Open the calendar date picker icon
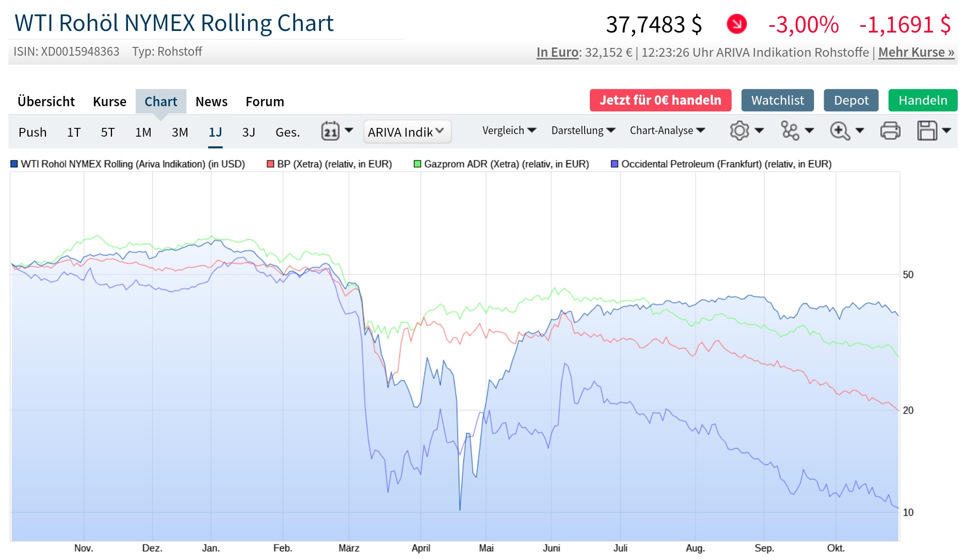This screenshot has height=560, width=964. click(x=332, y=131)
